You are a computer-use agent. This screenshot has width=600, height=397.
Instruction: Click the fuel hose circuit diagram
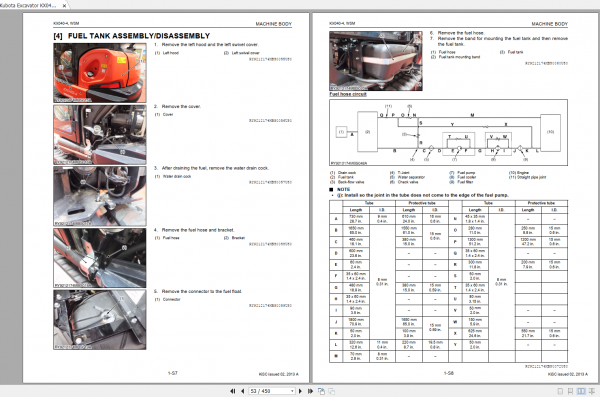(x=448, y=132)
